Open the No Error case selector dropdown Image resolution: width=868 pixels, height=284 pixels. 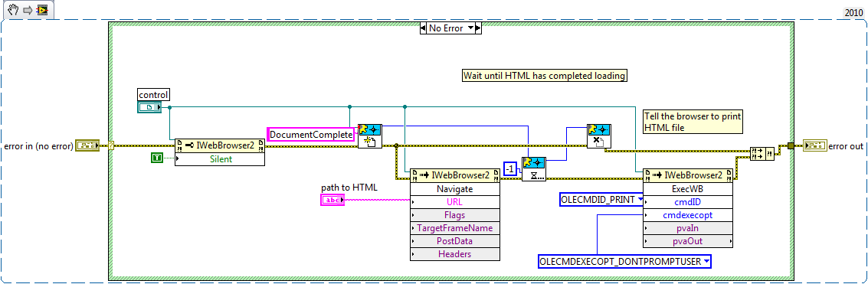click(471, 28)
